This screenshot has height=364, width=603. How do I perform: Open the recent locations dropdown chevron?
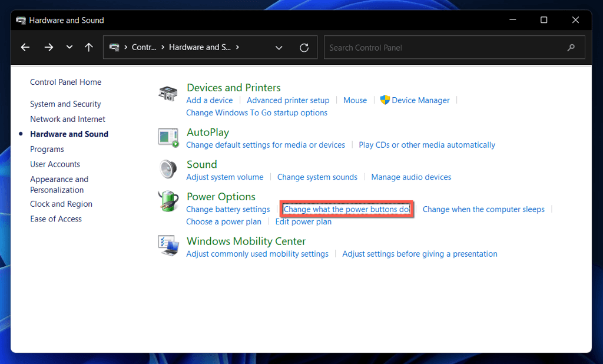coord(69,48)
